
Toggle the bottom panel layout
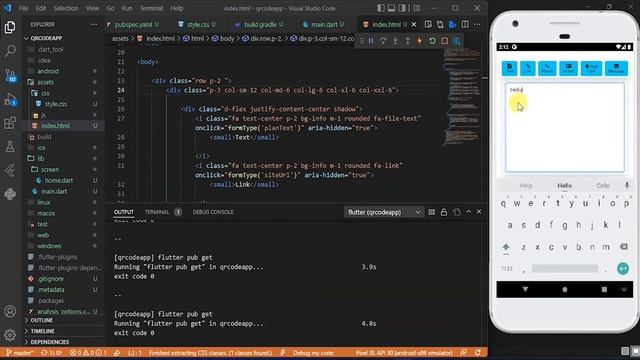391,8
